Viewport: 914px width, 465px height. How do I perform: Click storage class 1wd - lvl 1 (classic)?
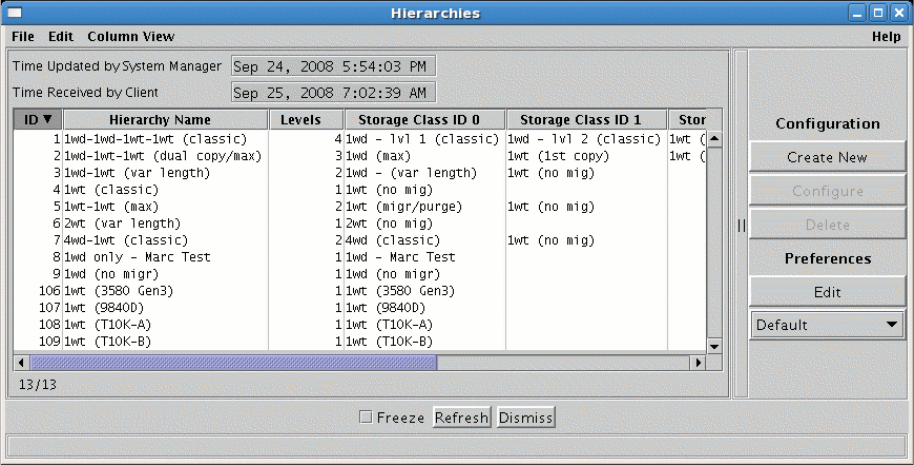(423, 139)
